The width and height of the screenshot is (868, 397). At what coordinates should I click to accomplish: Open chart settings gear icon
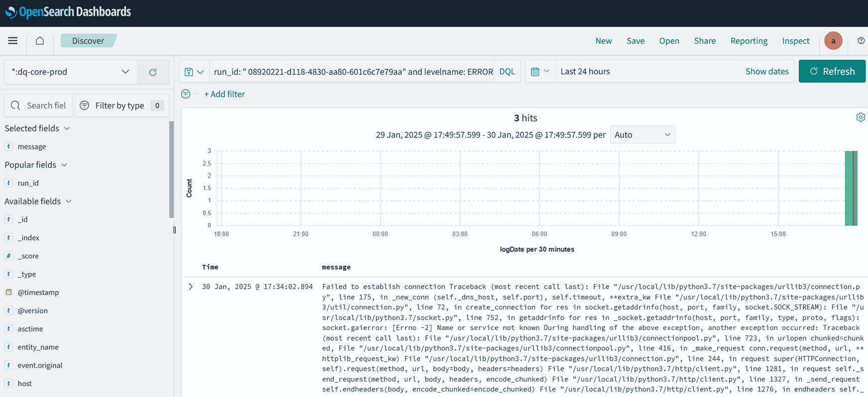[x=860, y=117]
